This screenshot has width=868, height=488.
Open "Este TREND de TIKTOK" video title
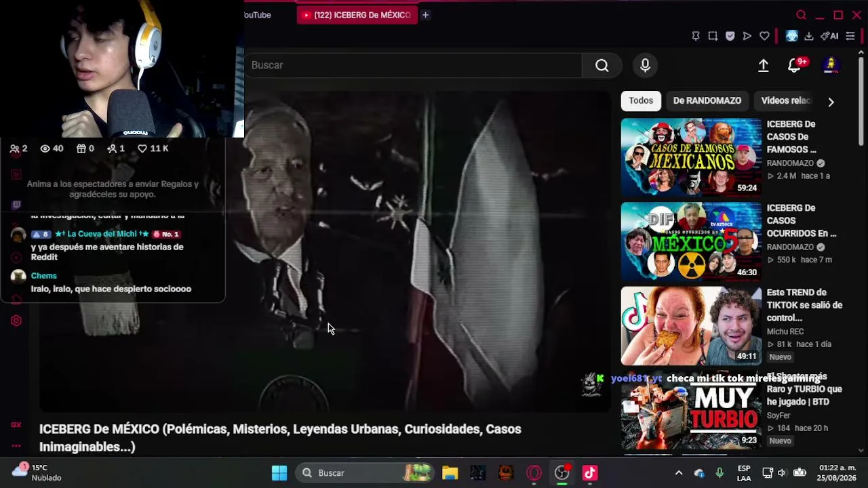[x=805, y=305]
